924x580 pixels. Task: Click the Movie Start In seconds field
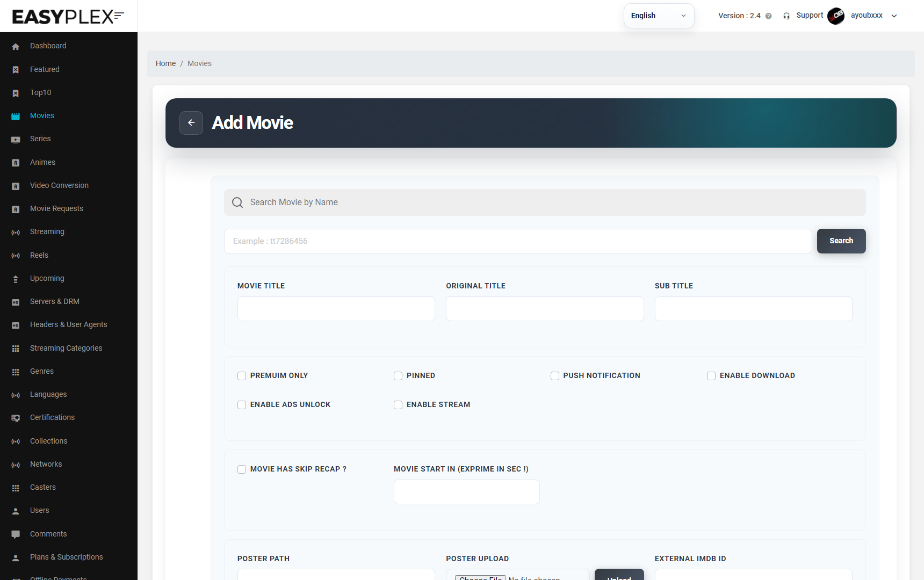pos(467,492)
